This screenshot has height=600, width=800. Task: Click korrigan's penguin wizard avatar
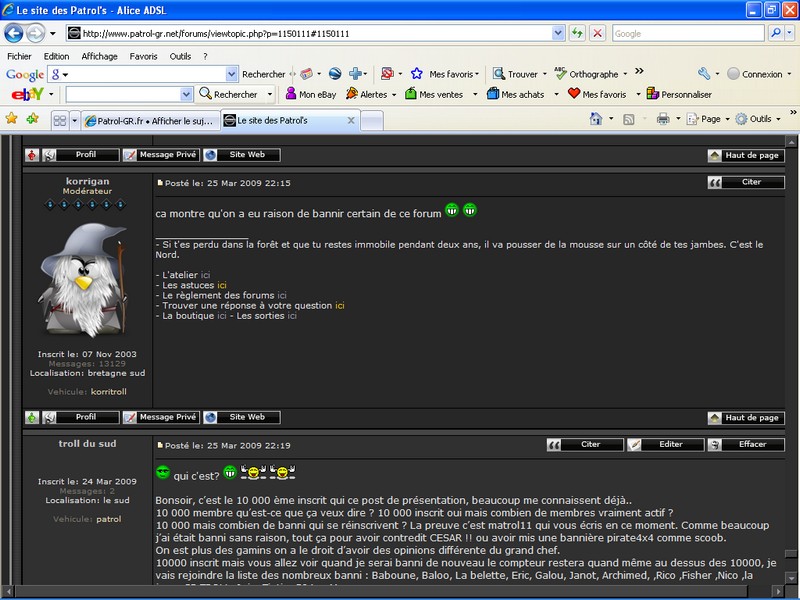point(84,279)
